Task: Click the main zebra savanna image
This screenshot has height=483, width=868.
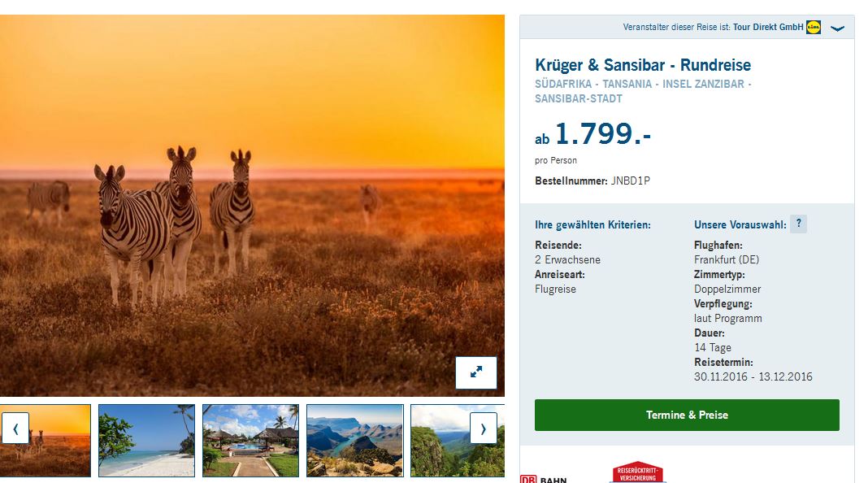Action: click(x=253, y=206)
